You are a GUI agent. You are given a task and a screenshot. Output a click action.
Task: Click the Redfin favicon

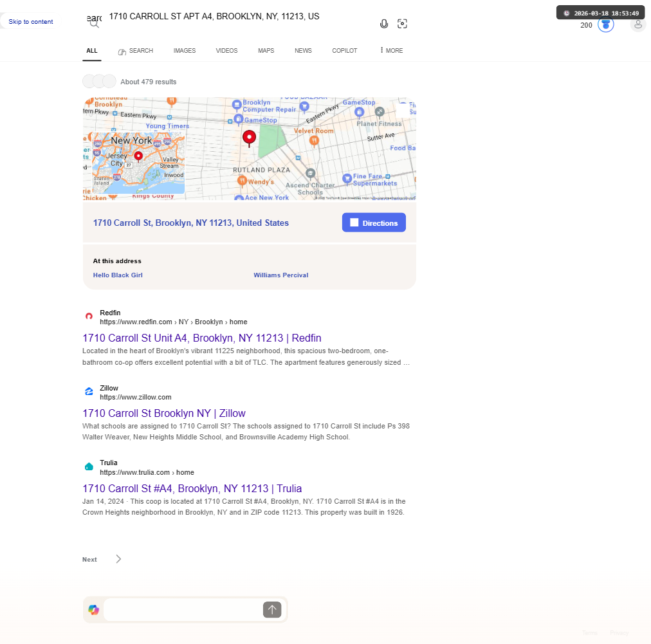pyautogui.click(x=89, y=317)
